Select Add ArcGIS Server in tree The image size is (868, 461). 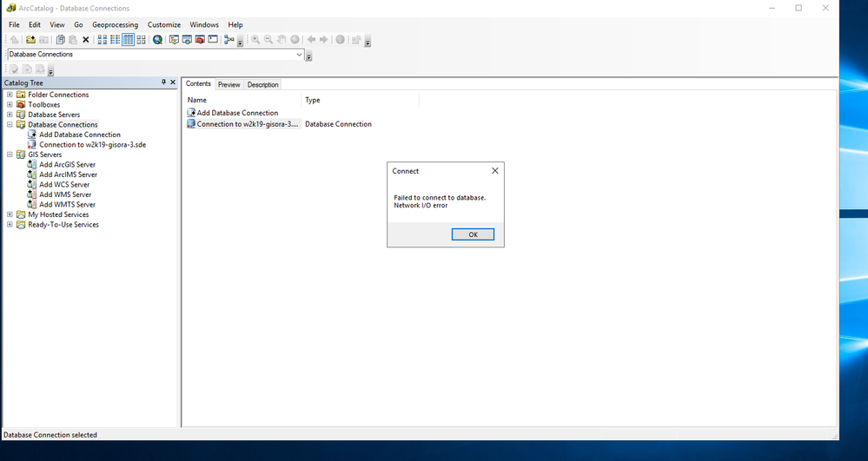[67, 164]
